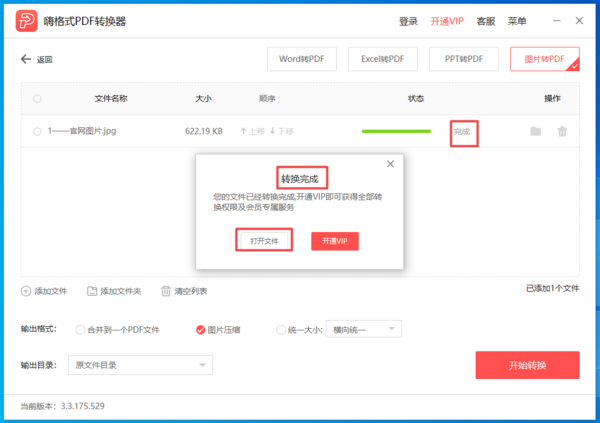Screen dimensions: 600x423
Task: Click the 添加文件夹 folder icon
Action: tap(92, 291)
